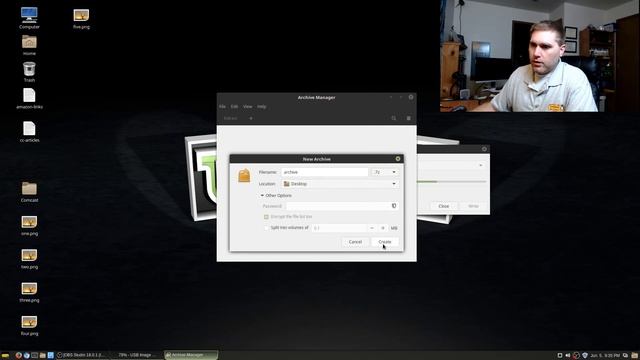Open the update manager shield tray icon
Image resolution: width=640 pixels, height=360 pixels.
pos(584,356)
